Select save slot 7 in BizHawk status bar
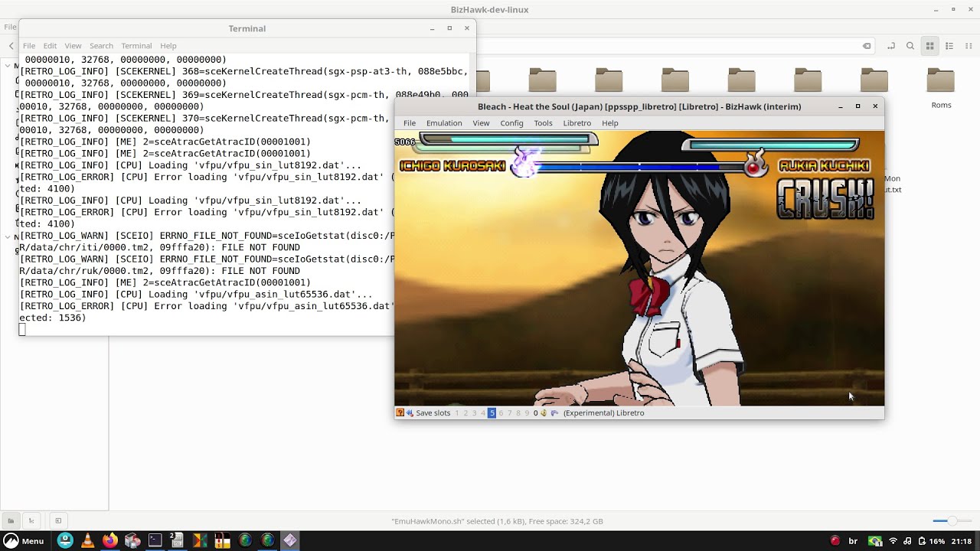This screenshot has height=551, width=980. coord(510,413)
